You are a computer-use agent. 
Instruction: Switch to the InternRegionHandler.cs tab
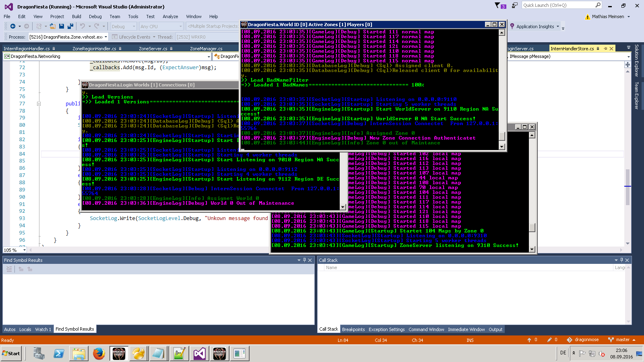27,49
